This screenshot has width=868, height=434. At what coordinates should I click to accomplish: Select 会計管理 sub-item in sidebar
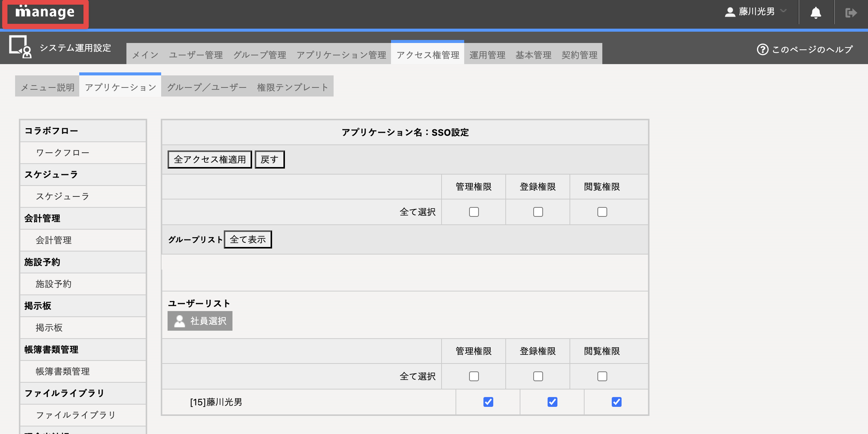tap(83, 240)
